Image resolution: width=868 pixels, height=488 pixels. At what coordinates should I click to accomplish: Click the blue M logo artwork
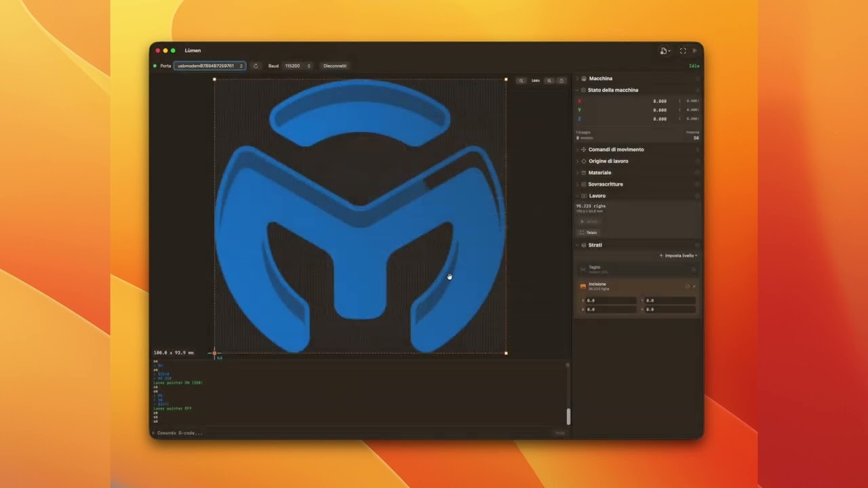[x=360, y=216]
